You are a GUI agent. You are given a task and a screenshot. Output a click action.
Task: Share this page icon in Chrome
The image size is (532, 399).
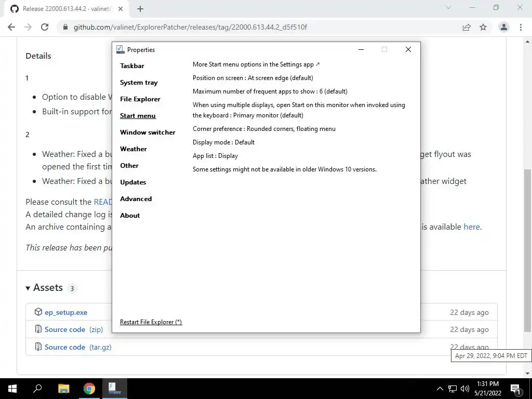[467, 27]
